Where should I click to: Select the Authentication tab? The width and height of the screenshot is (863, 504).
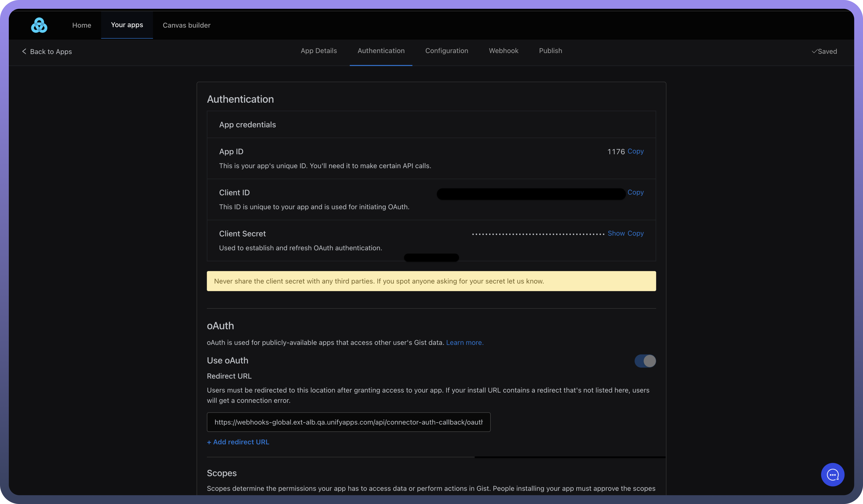pyautogui.click(x=381, y=51)
